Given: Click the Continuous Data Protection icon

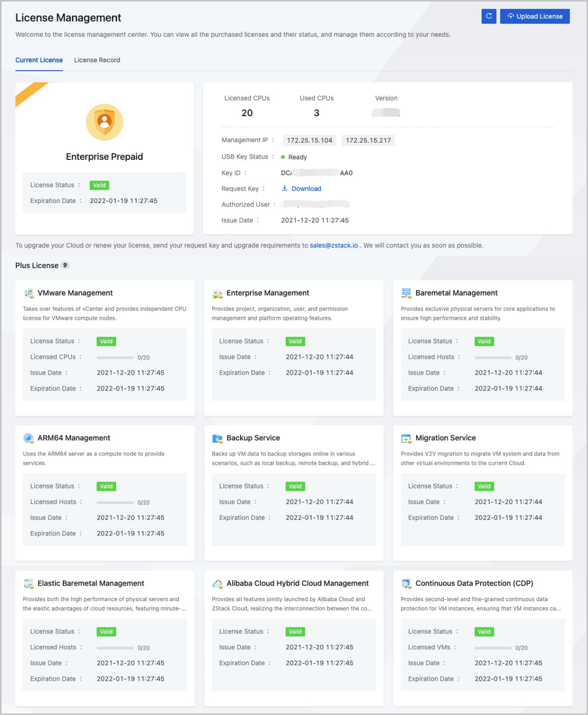Looking at the screenshot, I should pos(406,584).
